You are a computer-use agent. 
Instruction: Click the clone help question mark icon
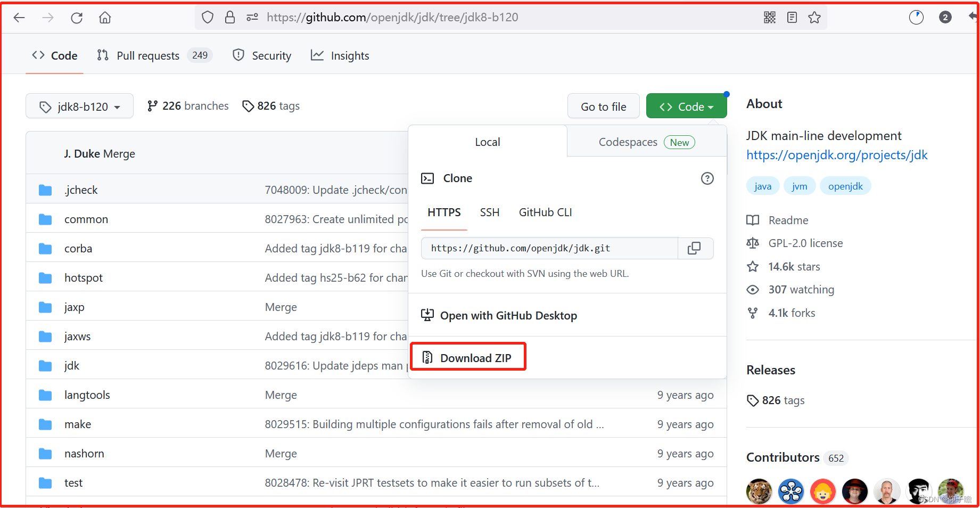(707, 178)
